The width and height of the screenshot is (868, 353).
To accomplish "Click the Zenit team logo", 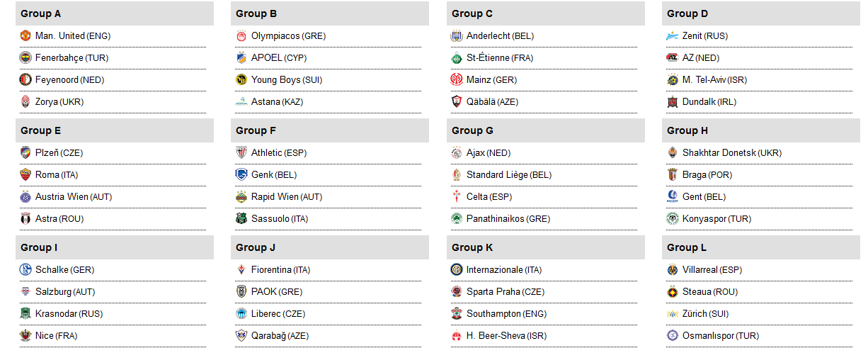I will pyautogui.click(x=672, y=36).
